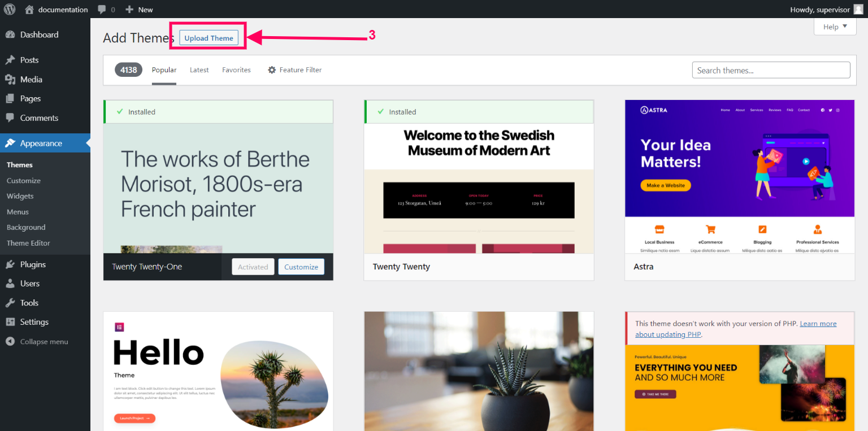
Task: Click the plus New icon in admin bar
Action: point(129,10)
